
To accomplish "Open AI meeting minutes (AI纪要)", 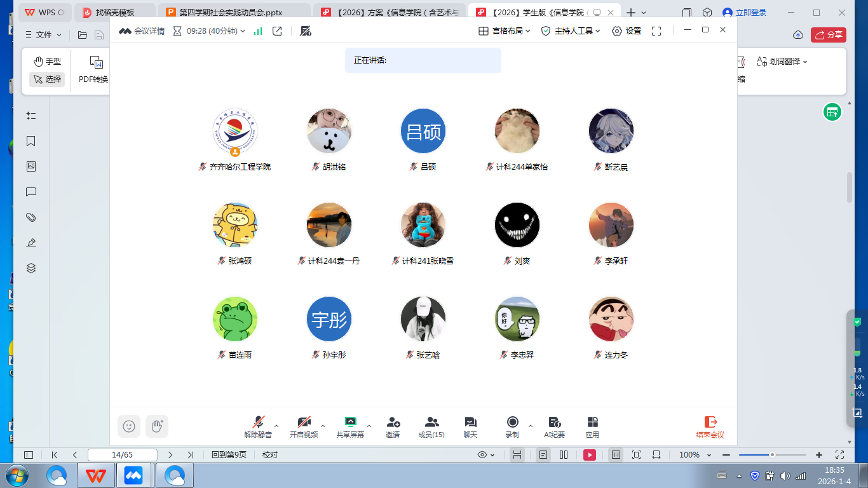I will click(554, 426).
